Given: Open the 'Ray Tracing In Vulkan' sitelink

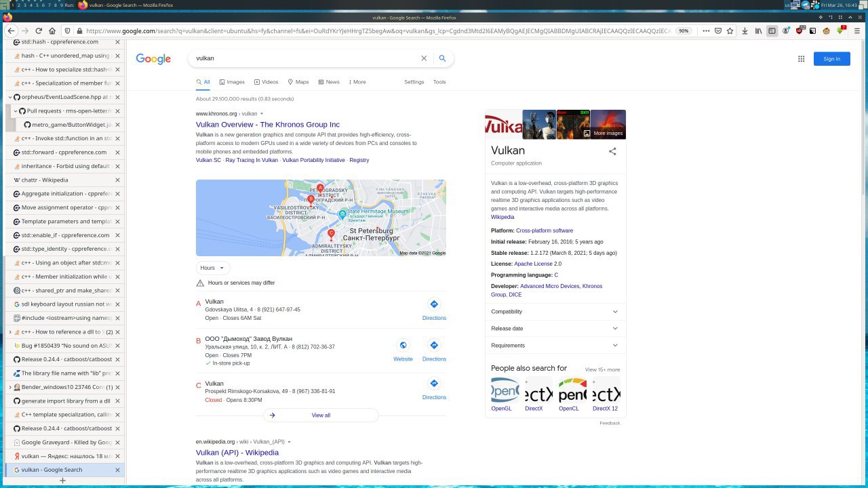Looking at the screenshot, I should click(252, 161).
